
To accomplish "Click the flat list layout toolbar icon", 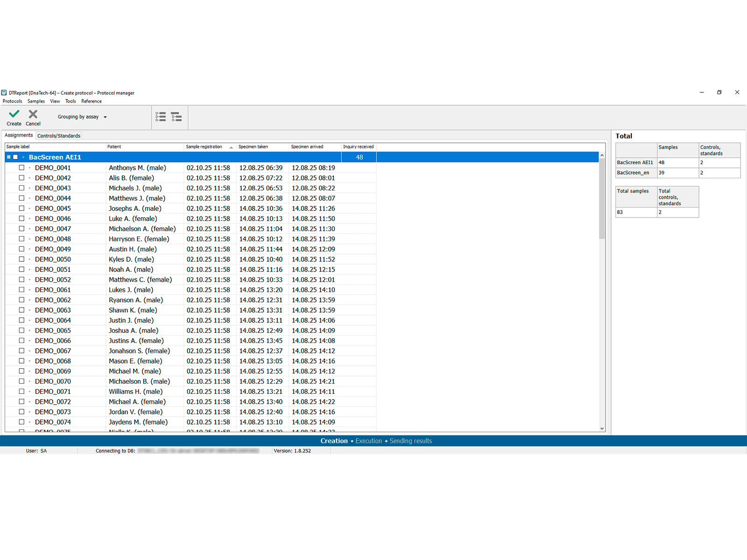I will click(161, 117).
